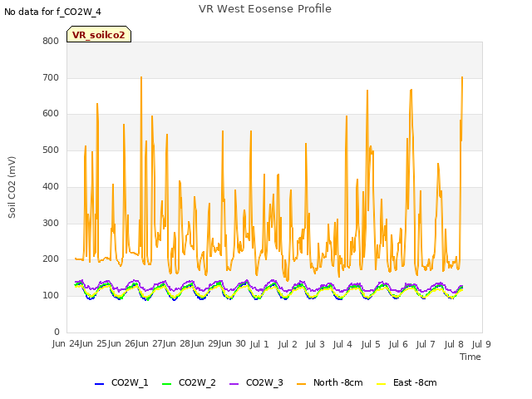The image size is (532, 399).
Task: Click the orange peak near 670 on Jul 6
Action: [411, 91]
